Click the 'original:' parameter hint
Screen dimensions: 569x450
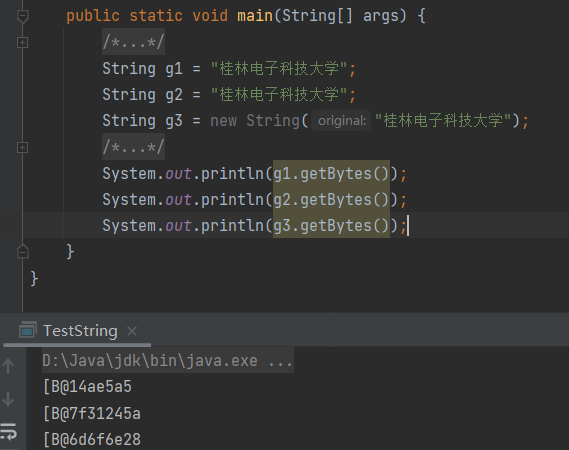[x=341, y=120]
